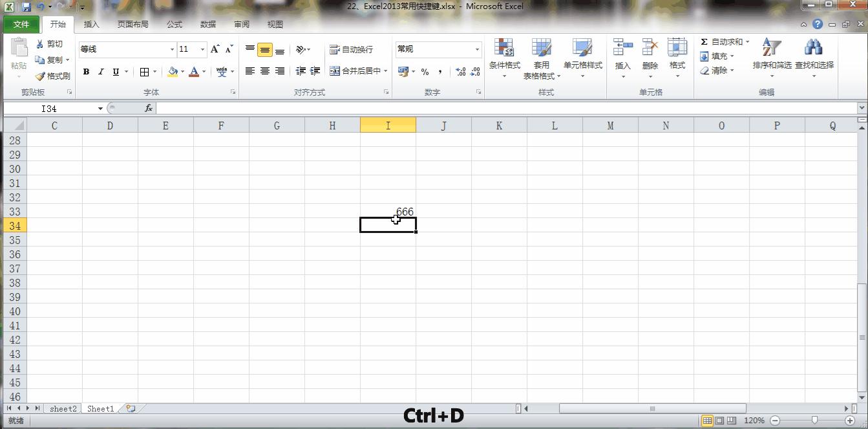The image size is (868, 429).
Task: Toggle middle vertical alignment button
Action: coord(265,50)
